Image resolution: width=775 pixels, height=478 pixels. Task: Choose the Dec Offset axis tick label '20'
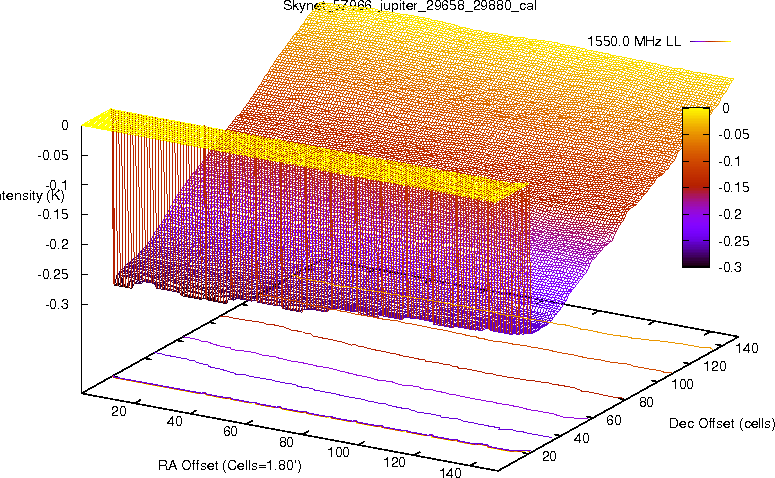pos(549,456)
